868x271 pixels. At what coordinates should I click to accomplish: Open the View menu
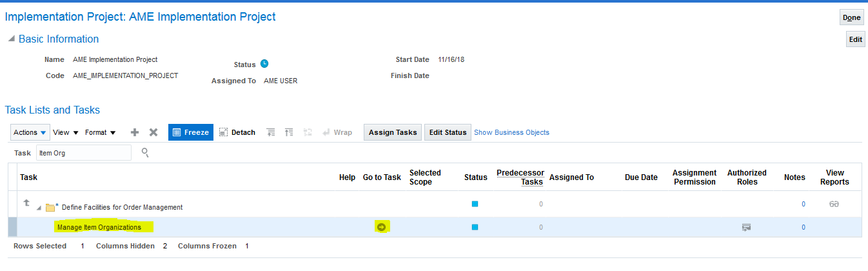65,132
